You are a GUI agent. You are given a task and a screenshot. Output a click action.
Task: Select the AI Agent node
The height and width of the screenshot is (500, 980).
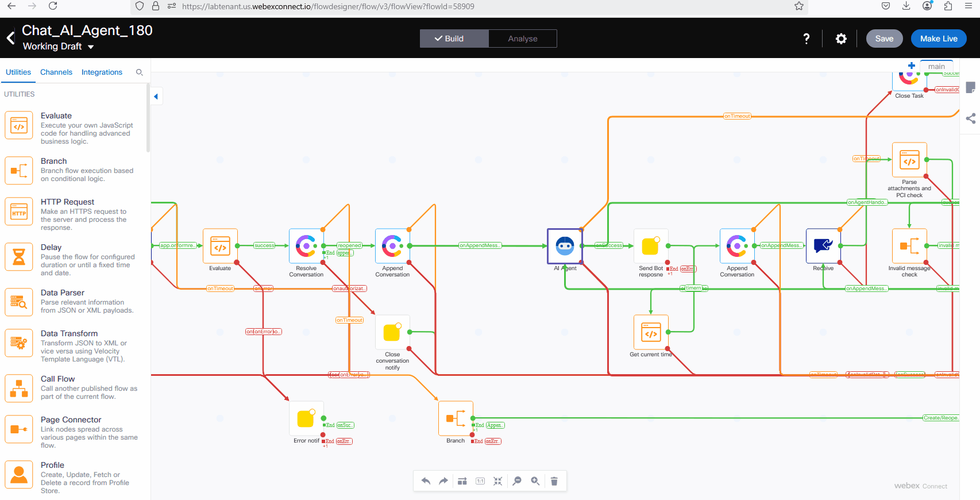[565, 246]
